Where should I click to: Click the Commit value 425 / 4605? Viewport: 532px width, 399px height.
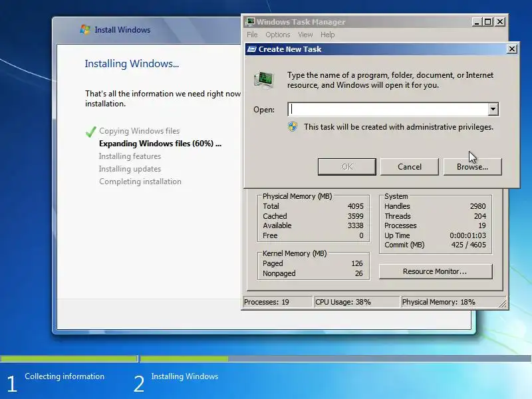click(469, 245)
